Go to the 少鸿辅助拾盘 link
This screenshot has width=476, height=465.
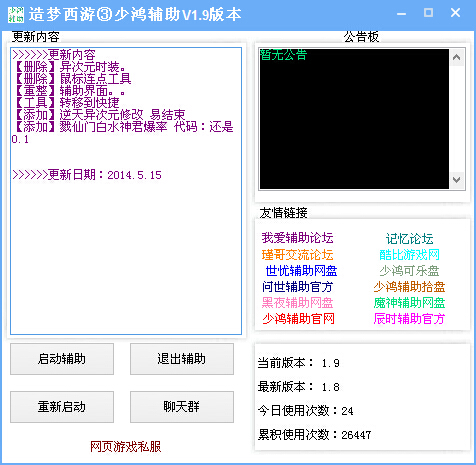point(409,287)
